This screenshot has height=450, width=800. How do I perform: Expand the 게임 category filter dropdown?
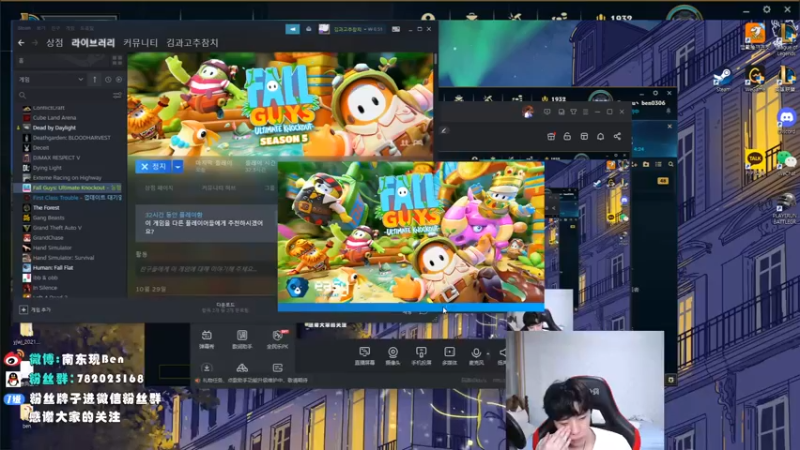[x=51, y=80]
